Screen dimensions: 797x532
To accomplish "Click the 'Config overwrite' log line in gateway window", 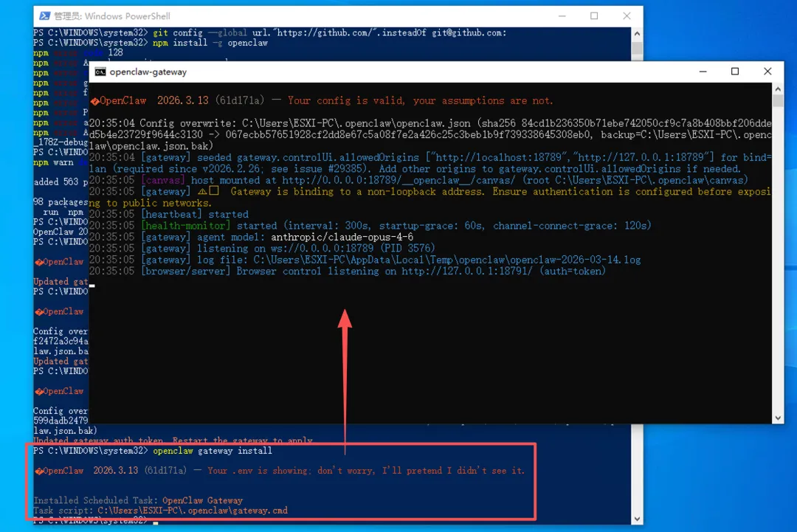I will point(430,134).
